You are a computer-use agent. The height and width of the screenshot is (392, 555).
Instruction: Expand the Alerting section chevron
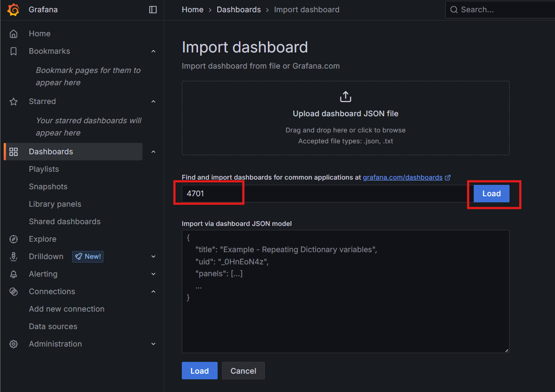pos(153,274)
